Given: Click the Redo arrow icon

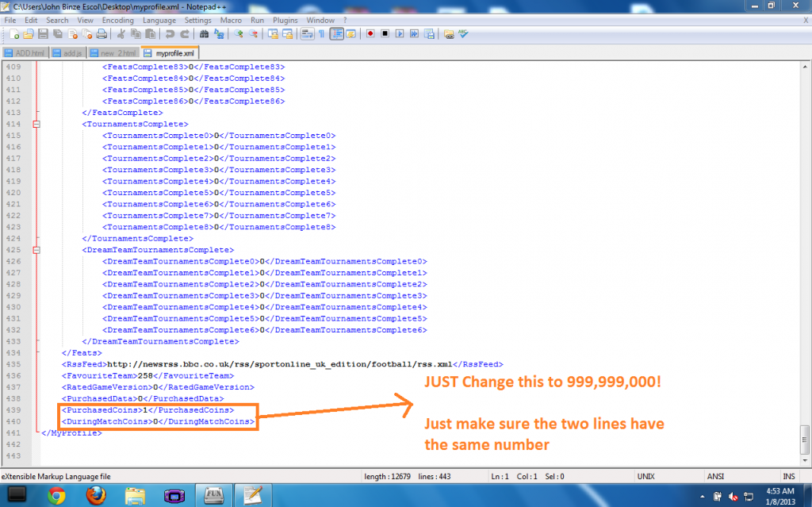Looking at the screenshot, I should tap(184, 34).
